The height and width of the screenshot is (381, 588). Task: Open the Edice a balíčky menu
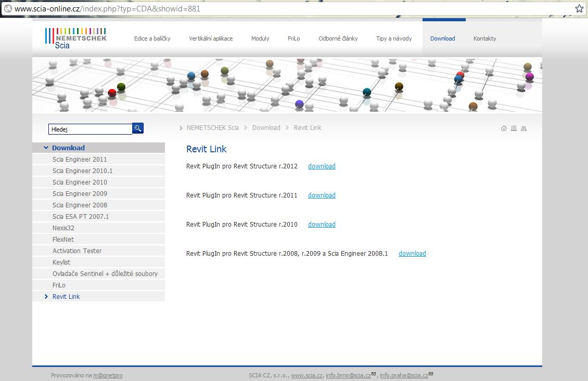click(x=152, y=38)
